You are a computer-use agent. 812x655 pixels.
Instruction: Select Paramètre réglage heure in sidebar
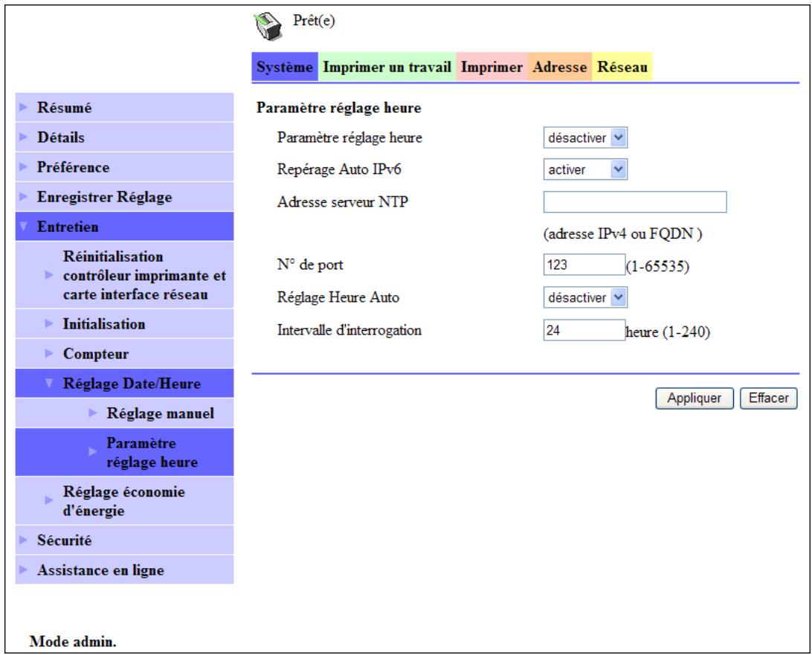[x=124, y=452]
